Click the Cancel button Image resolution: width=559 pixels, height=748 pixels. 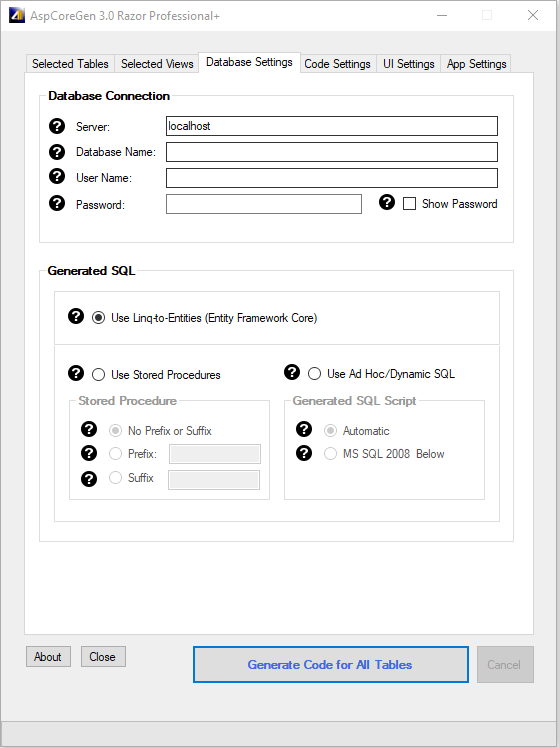[505, 665]
